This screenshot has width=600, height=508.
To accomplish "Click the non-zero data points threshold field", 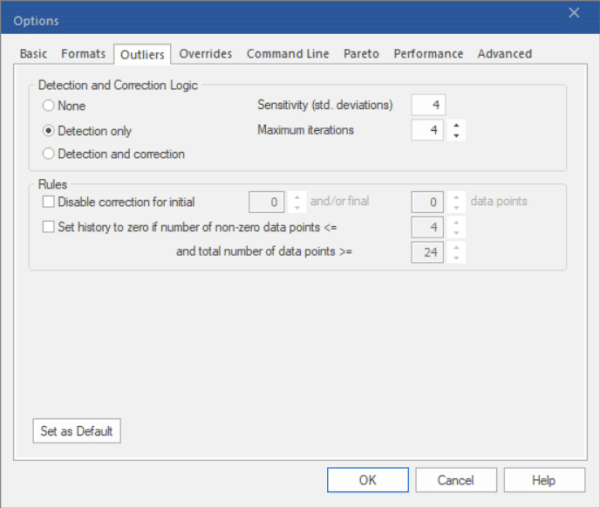I will (427, 227).
